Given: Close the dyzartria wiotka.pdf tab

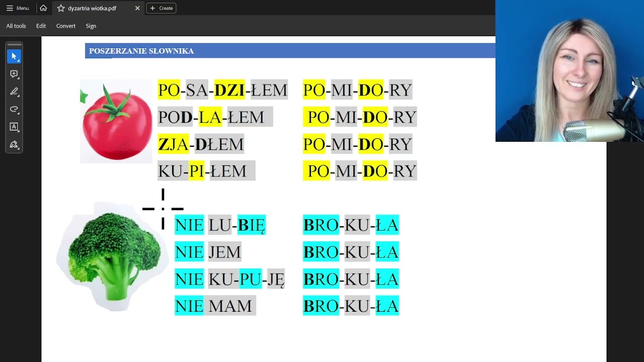Looking at the screenshot, I should (137, 8).
